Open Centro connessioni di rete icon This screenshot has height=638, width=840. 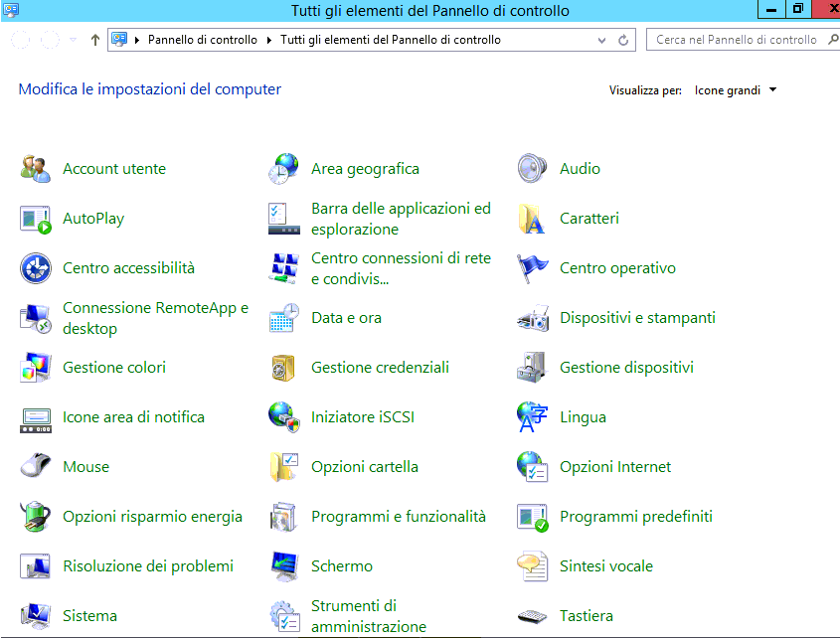click(x=284, y=268)
